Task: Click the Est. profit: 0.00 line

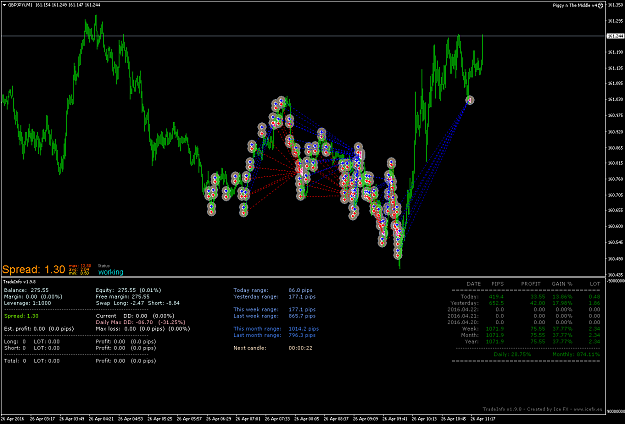Action: click(39, 329)
